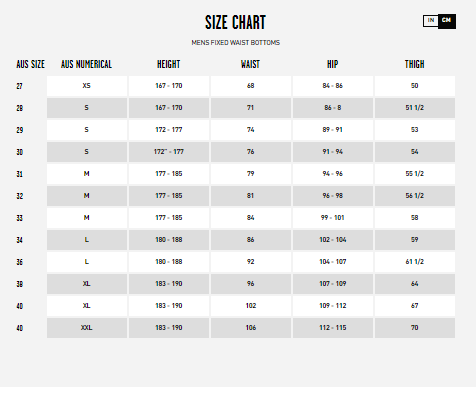The height and width of the screenshot is (396, 476).
Task: Select the AUS SIZE column header
Action: click(x=30, y=64)
